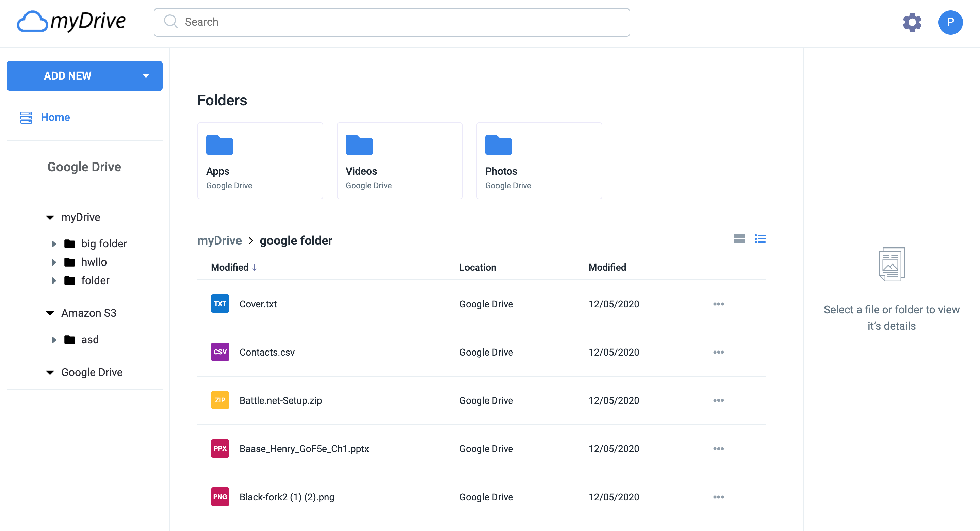Open the Photos folder card
The image size is (980, 531).
click(539, 160)
